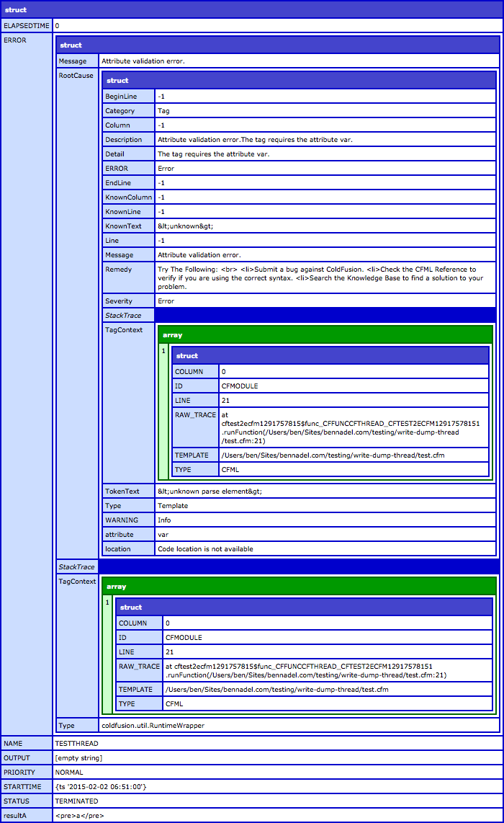Screen dimensions: 504x823
Task: Toggle the Detail key
Action: coord(128,154)
